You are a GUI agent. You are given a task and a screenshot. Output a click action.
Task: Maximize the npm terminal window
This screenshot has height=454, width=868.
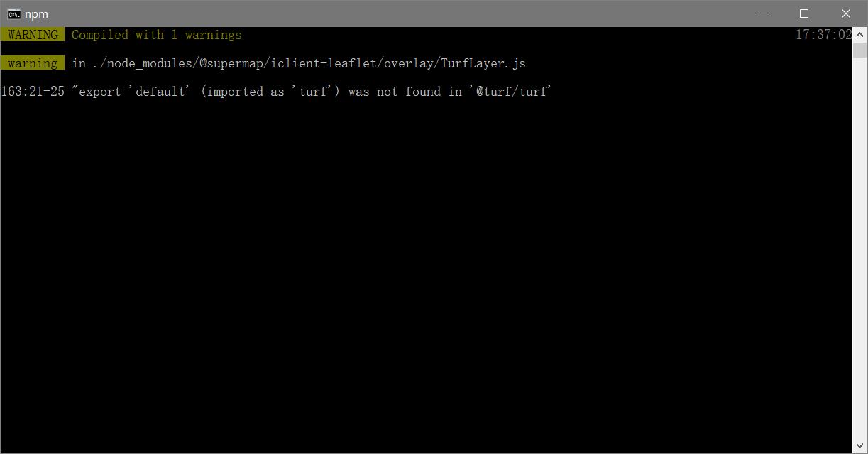pos(804,13)
